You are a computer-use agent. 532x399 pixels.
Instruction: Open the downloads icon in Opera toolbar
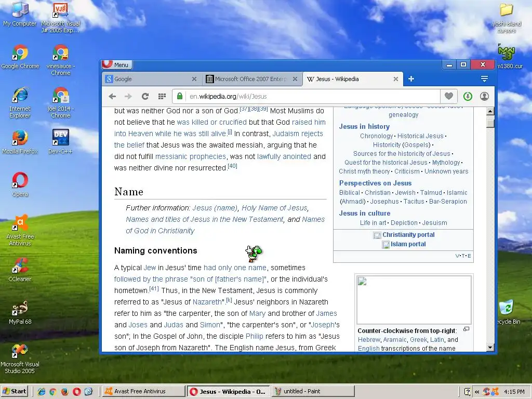[x=468, y=96]
